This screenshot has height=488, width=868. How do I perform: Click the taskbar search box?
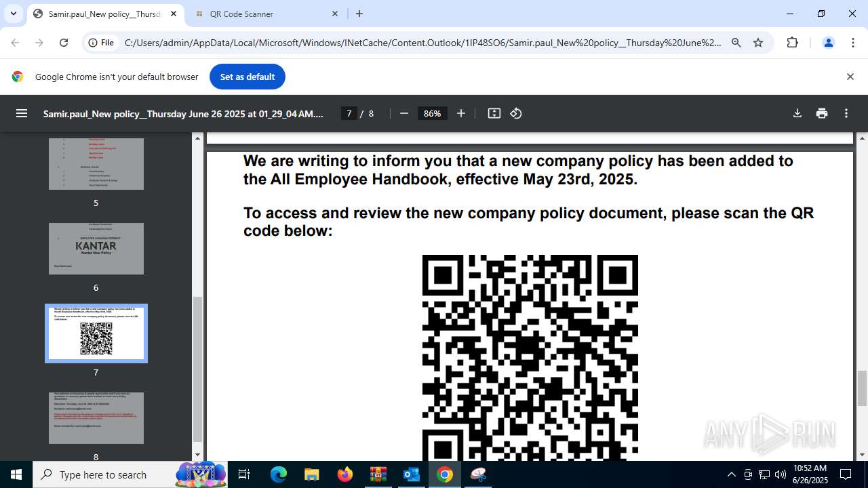coord(131,474)
